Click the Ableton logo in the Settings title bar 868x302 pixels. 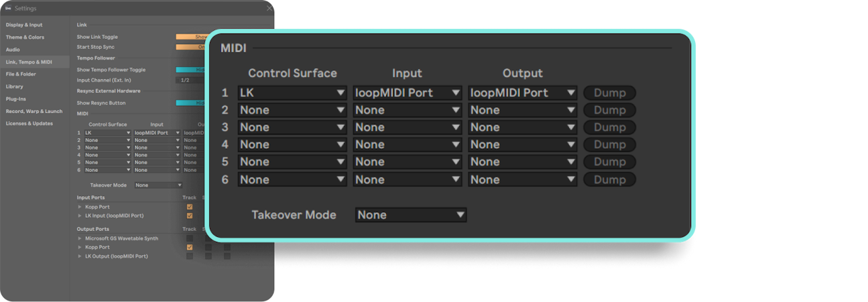coord(8,8)
